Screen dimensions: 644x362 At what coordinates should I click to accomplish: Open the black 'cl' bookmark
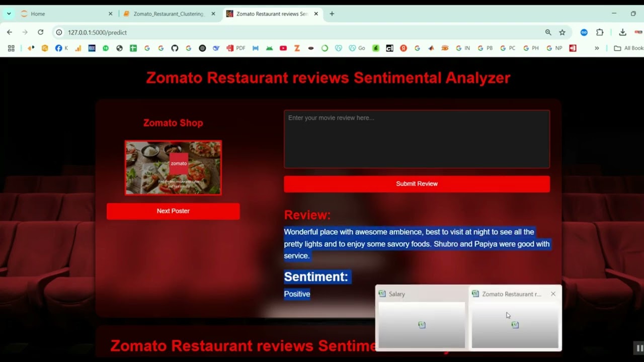389,48
